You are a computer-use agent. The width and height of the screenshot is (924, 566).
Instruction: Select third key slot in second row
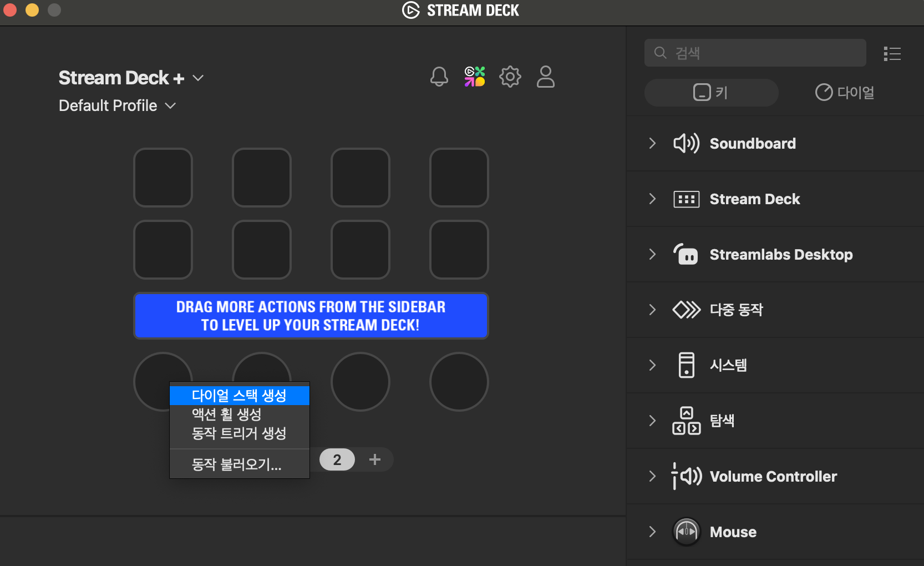(361, 250)
